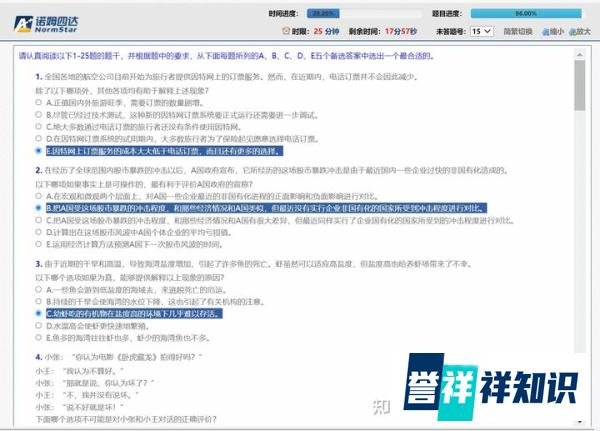Click the 时限 25 分钟 label

tap(316, 31)
